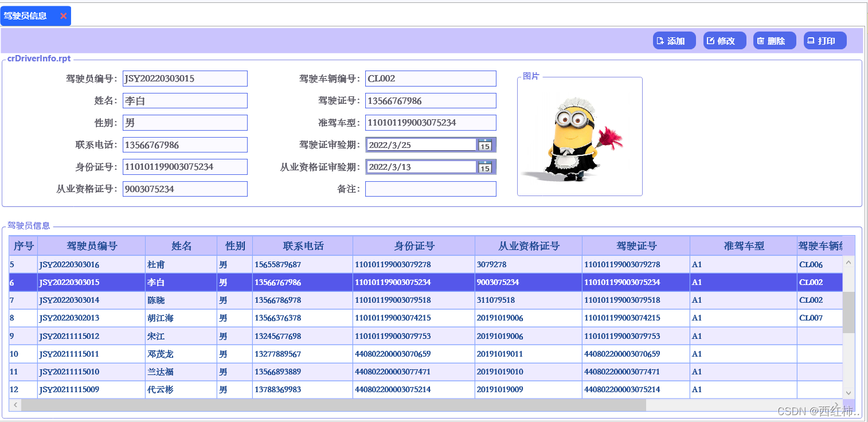
Task: Sort by 性别 column header
Action: coord(234,246)
